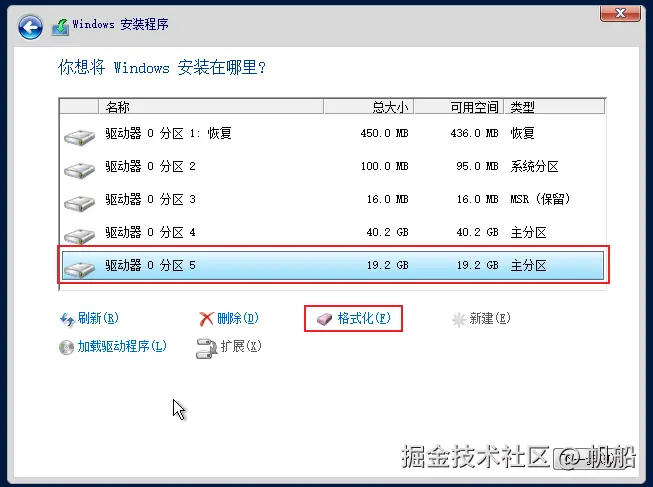Refresh the partition list with 刷新(R)
The width and height of the screenshot is (653, 487).
(x=98, y=318)
